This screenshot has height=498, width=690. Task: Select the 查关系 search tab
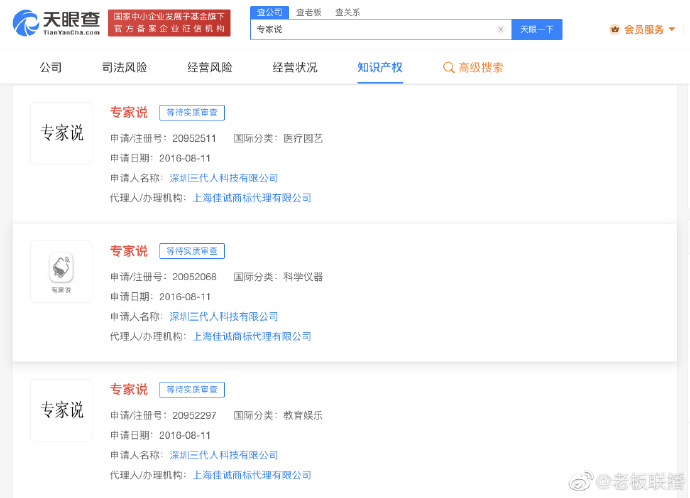pyautogui.click(x=347, y=12)
